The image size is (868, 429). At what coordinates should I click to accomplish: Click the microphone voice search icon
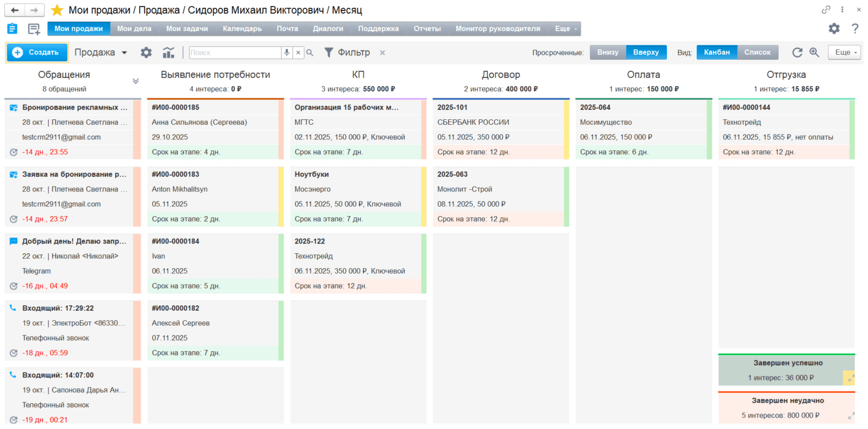(286, 53)
